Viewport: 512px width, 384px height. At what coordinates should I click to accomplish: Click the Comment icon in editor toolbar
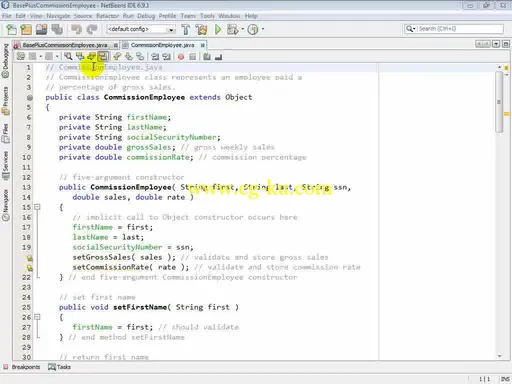(x=207, y=57)
